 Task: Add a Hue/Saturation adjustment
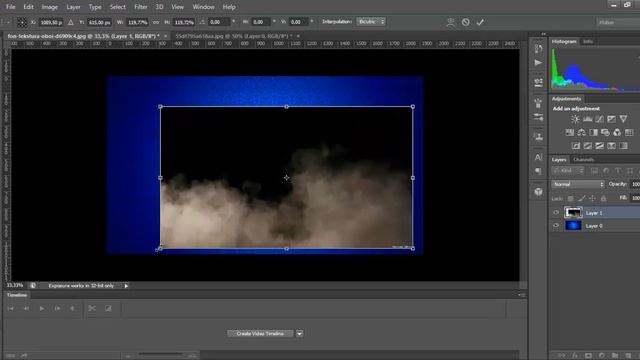coord(569,132)
